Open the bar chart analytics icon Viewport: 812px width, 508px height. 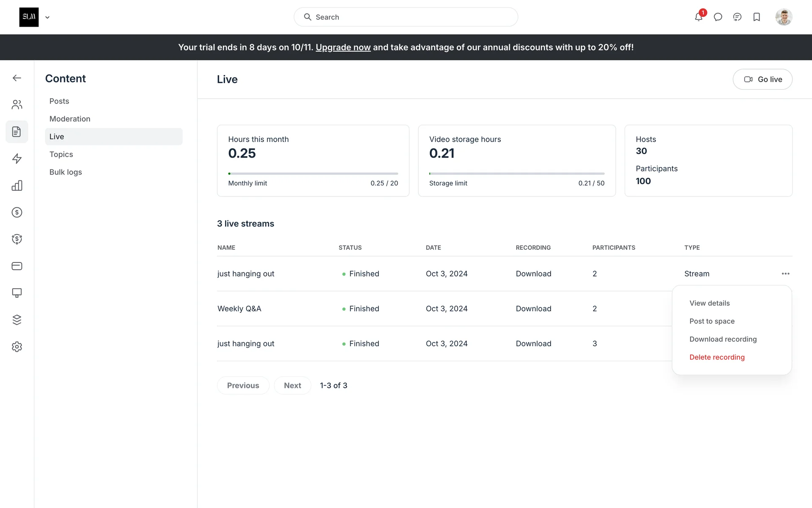[17, 185]
